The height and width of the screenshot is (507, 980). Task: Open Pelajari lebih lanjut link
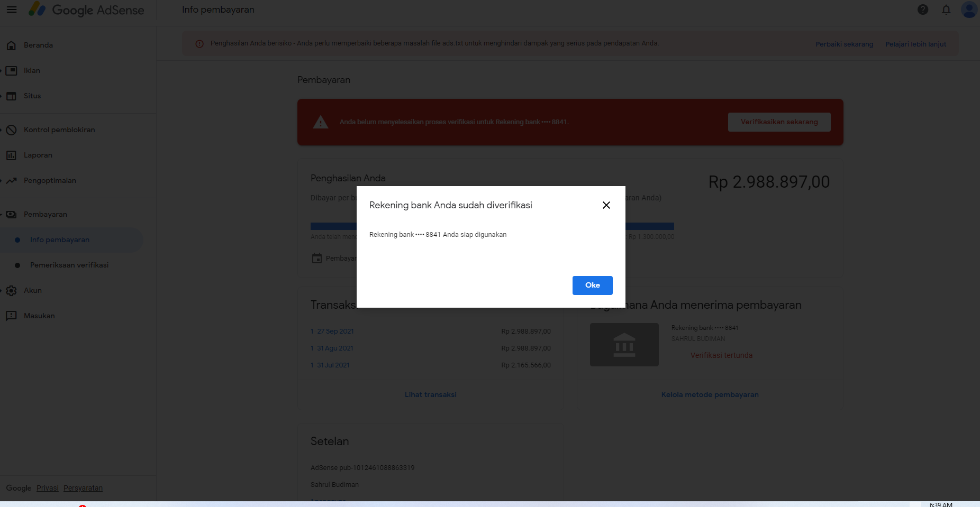tap(916, 44)
